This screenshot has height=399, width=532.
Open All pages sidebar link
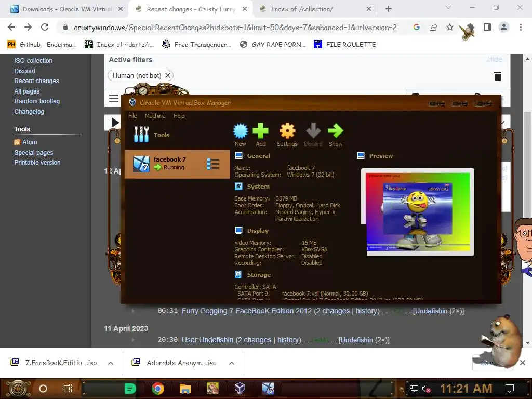[x=27, y=91]
